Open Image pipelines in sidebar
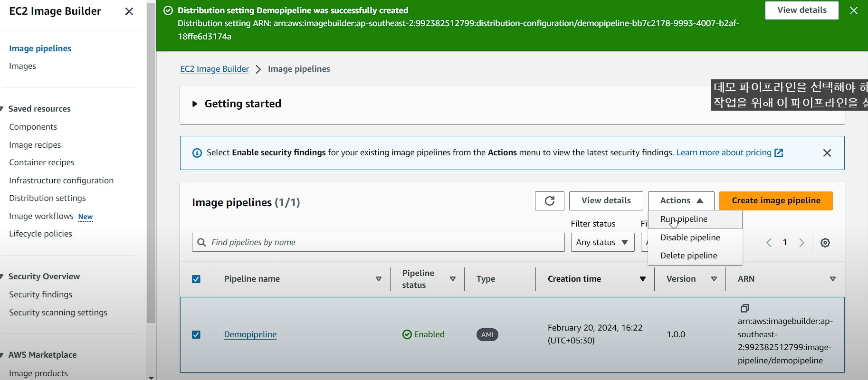The width and height of the screenshot is (868, 380). [40, 48]
